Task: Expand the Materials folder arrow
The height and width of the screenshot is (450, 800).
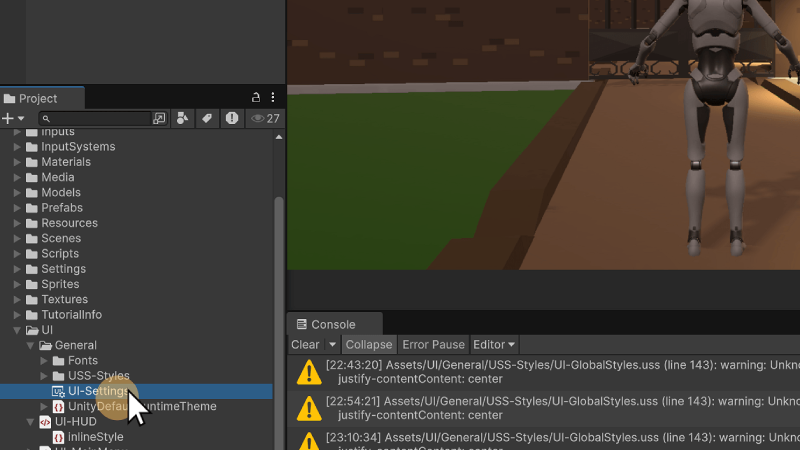Action: pyautogui.click(x=17, y=162)
